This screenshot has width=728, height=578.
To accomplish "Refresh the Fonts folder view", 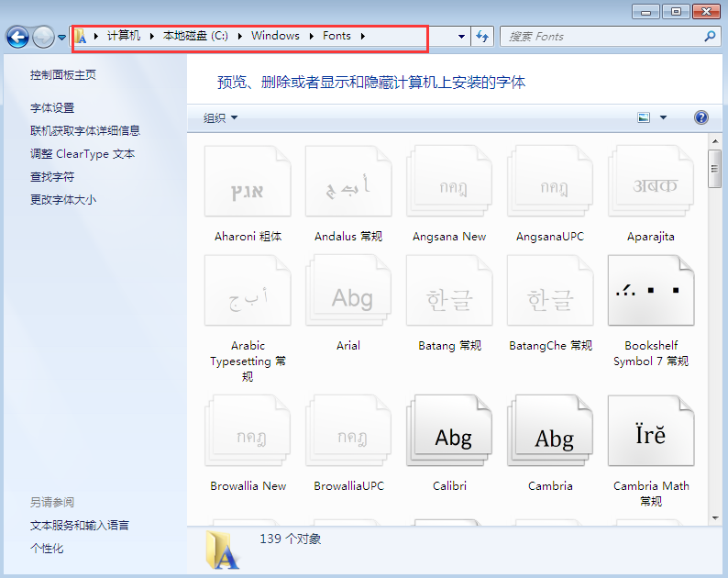I will click(482, 37).
